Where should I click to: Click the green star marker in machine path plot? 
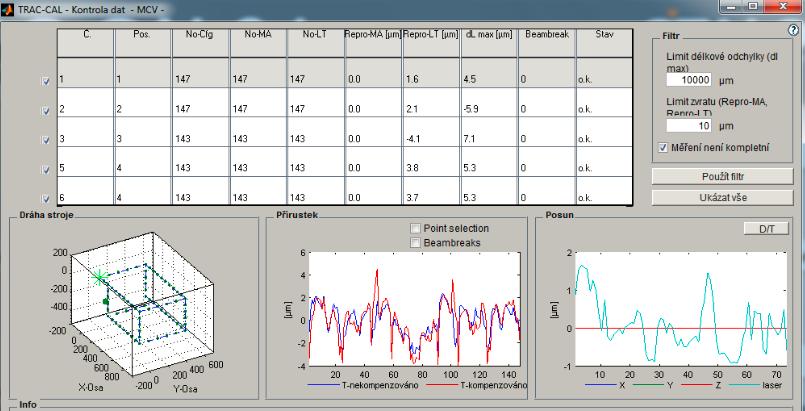(x=99, y=277)
